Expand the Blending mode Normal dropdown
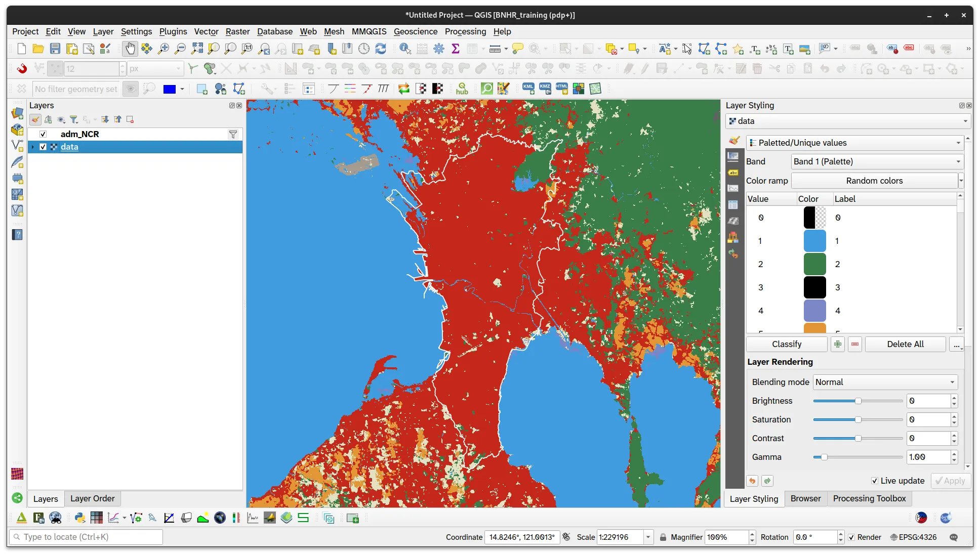Viewport: 980px width, 555px height. click(x=885, y=382)
